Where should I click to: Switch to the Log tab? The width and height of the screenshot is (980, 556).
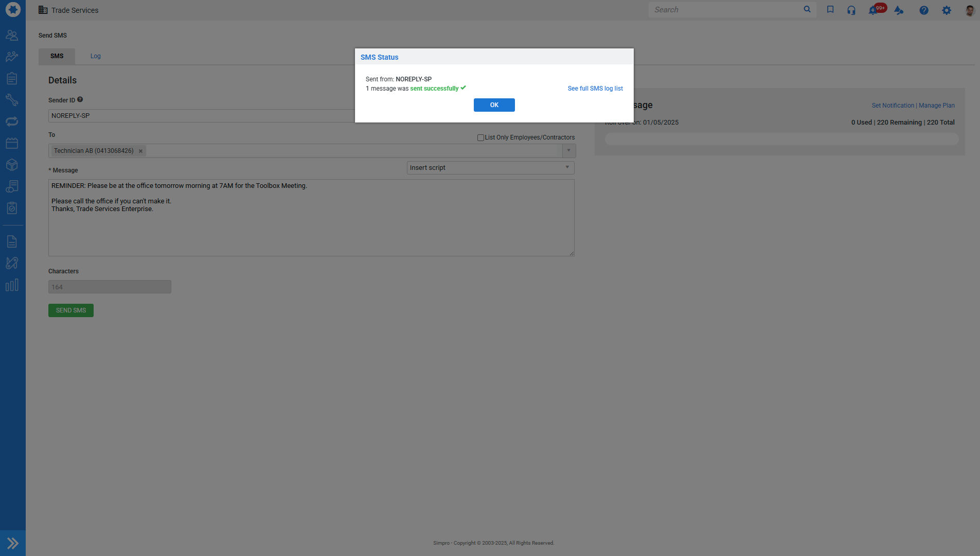pos(95,56)
